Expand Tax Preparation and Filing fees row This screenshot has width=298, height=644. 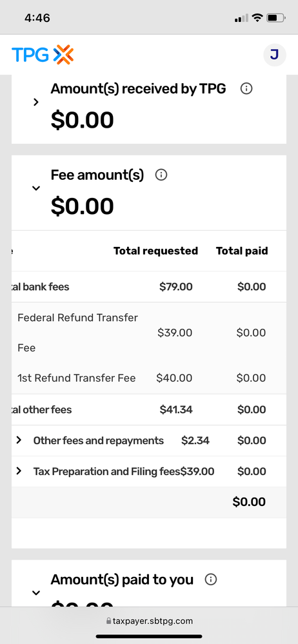pos(19,471)
